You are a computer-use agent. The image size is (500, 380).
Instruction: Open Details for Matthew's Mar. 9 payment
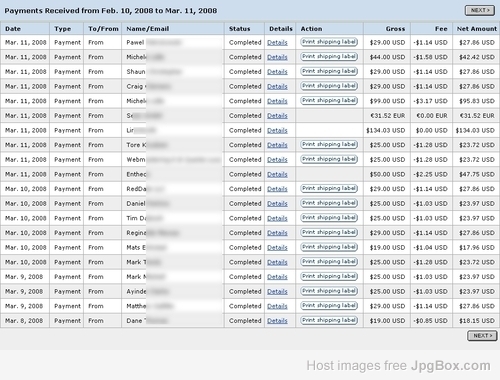point(277,306)
